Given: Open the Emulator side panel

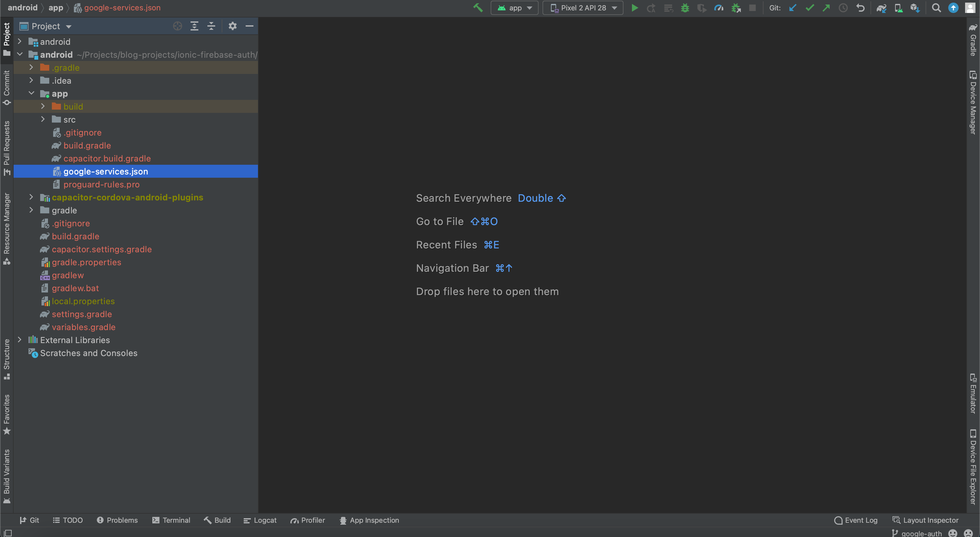Looking at the screenshot, I should tap(973, 393).
